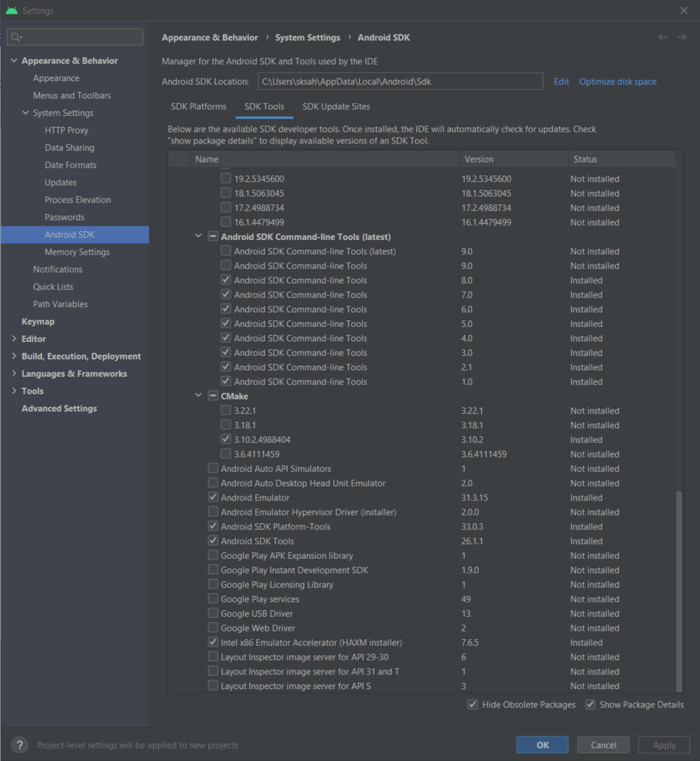Open Process Elevation settings

(78, 199)
